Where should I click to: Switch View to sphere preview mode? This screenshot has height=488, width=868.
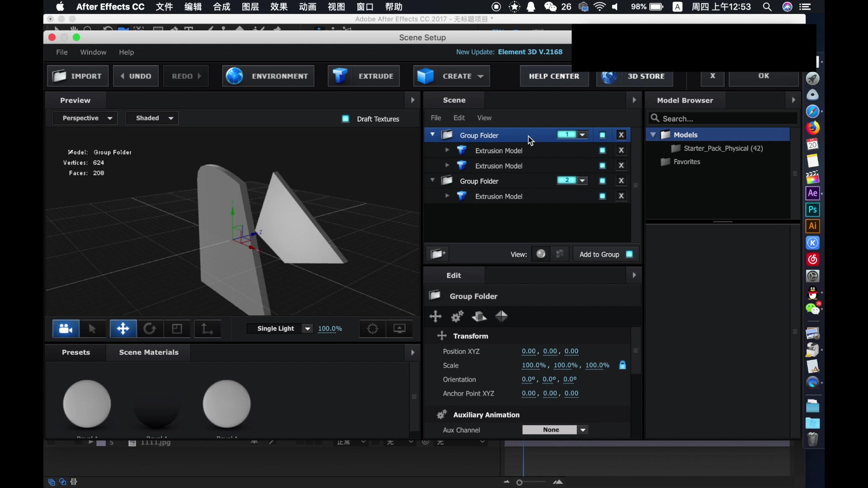[541, 253]
